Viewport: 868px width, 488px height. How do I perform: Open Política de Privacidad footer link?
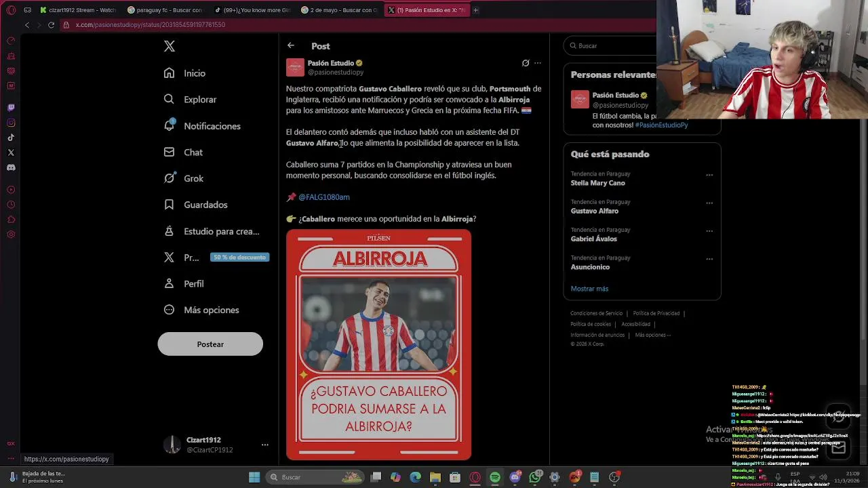(656, 313)
